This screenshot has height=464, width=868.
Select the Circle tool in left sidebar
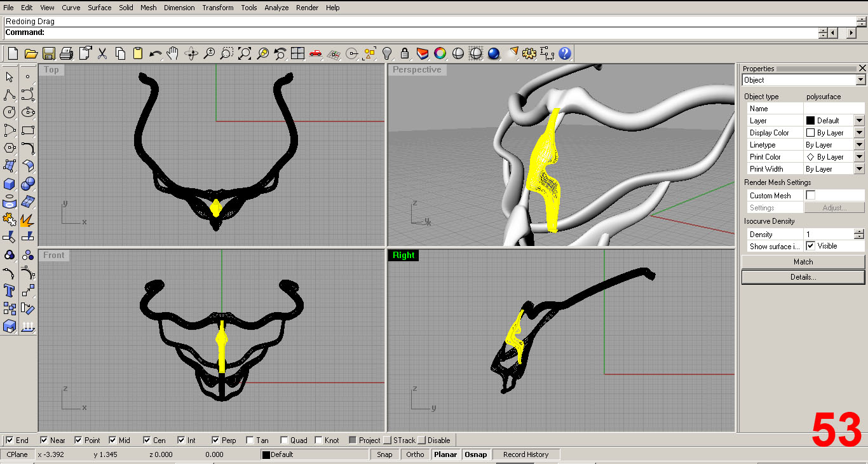10,113
